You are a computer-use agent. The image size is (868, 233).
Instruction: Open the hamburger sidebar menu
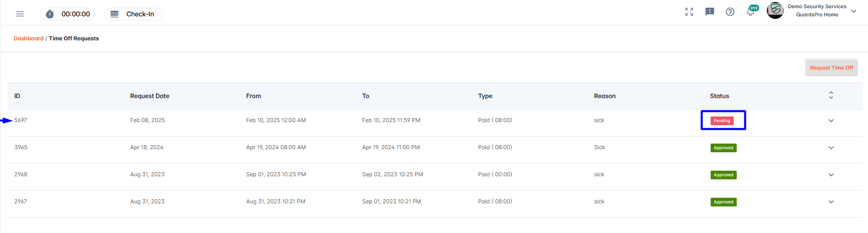click(20, 14)
